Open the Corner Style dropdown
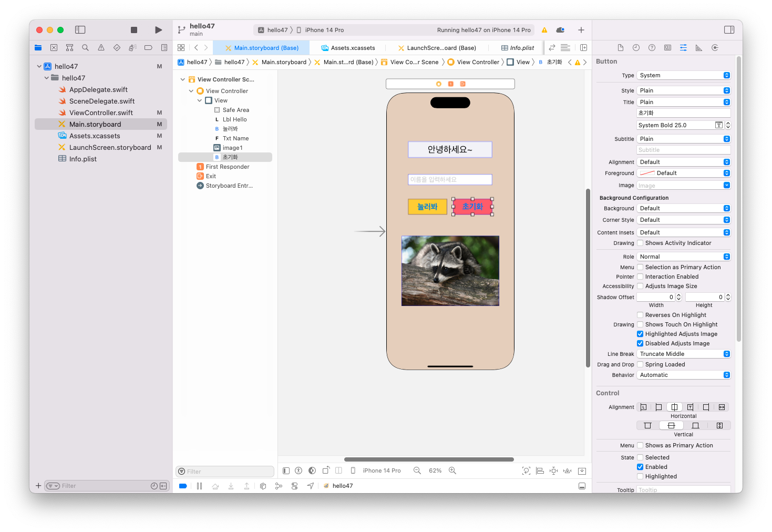The image size is (772, 532). pos(684,220)
